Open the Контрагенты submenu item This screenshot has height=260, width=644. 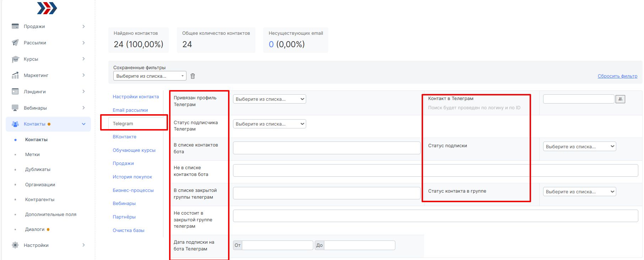tap(40, 199)
